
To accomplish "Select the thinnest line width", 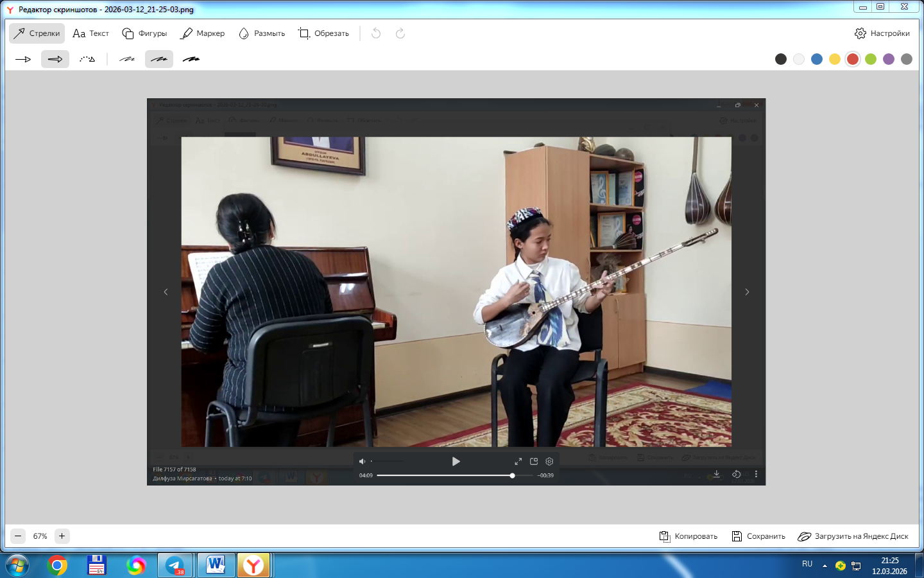I will [x=127, y=59].
